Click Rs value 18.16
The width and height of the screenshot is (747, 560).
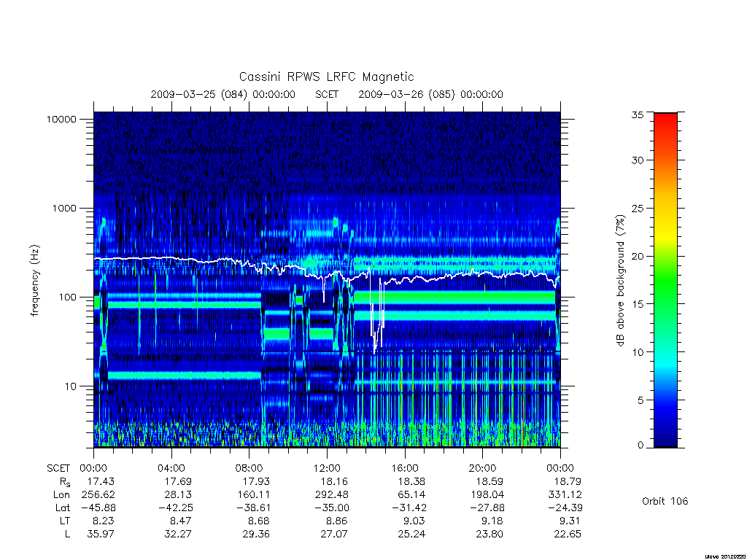tap(334, 481)
